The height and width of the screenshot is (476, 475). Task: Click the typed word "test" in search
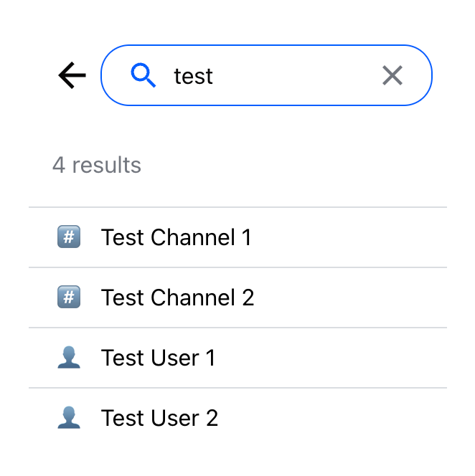pos(194,76)
